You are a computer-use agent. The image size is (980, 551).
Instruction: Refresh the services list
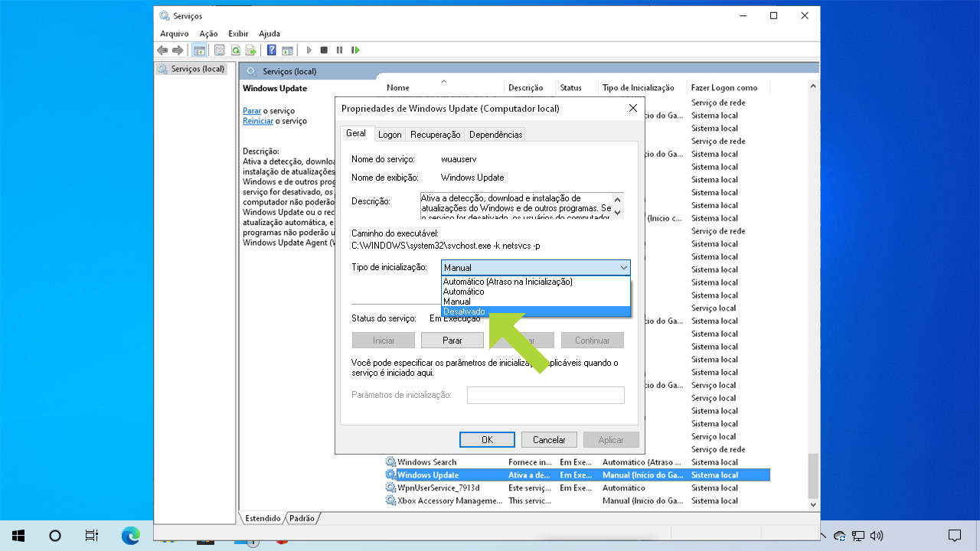click(234, 50)
